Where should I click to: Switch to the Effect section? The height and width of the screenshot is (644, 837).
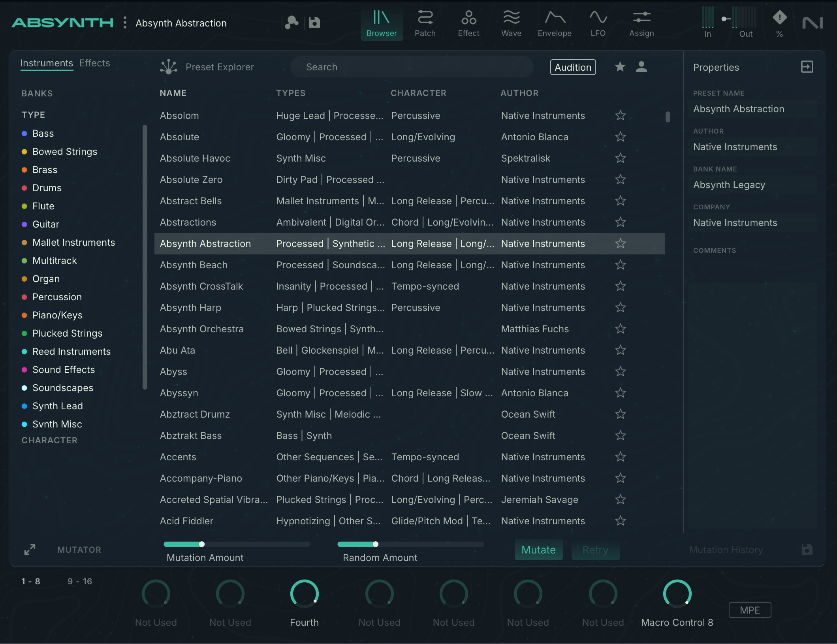click(x=468, y=23)
